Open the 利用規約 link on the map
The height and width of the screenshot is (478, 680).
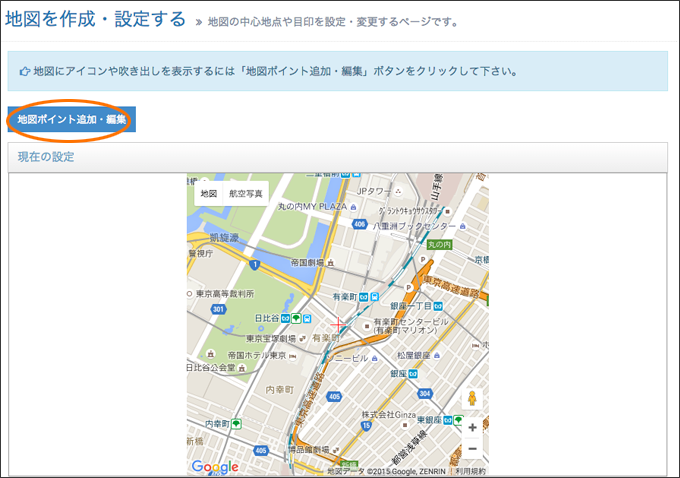[471, 471]
